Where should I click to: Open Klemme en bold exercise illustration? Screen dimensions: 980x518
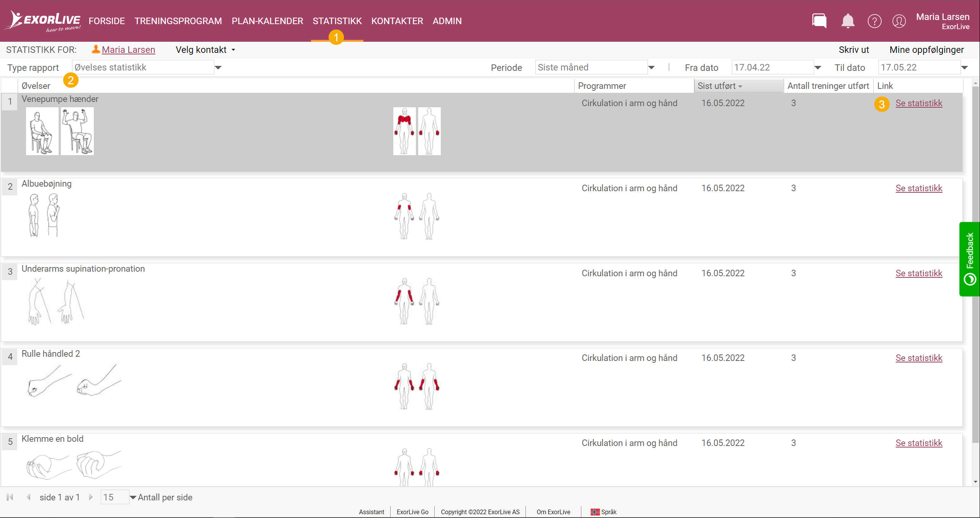pyautogui.click(x=74, y=464)
